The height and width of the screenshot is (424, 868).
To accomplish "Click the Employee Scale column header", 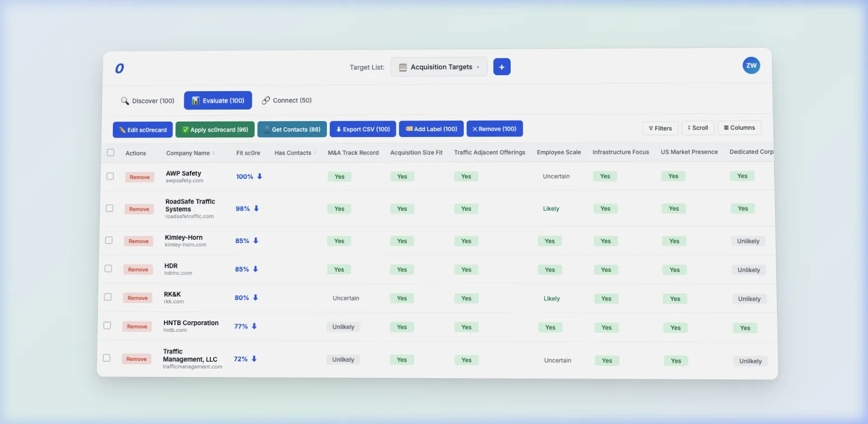I will (559, 152).
